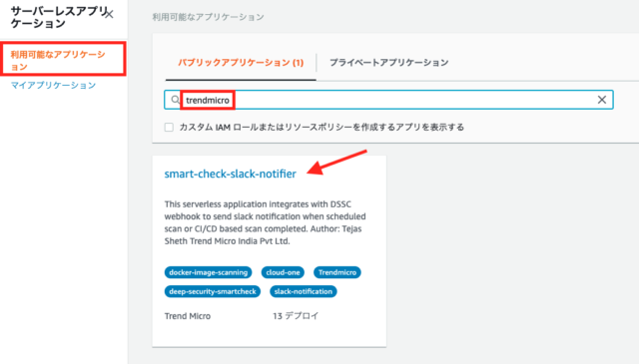The height and width of the screenshot is (364, 639).
Task: Focus the trendmicro search field
Action: click(x=388, y=100)
